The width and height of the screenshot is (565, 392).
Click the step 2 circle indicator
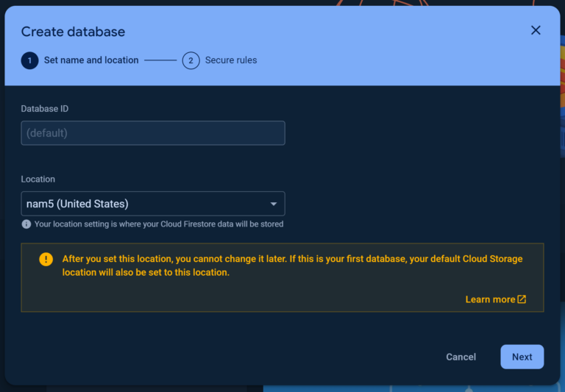[x=191, y=60]
